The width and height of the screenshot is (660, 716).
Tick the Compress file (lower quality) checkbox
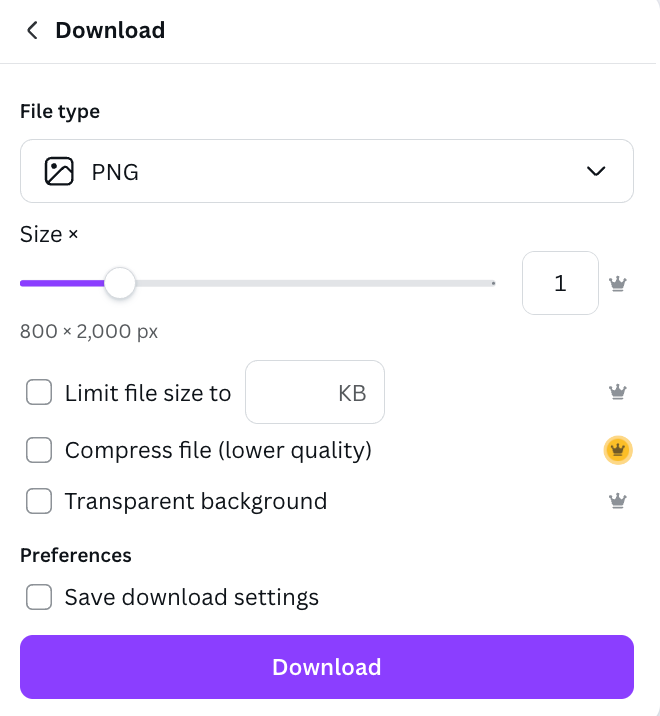39,451
